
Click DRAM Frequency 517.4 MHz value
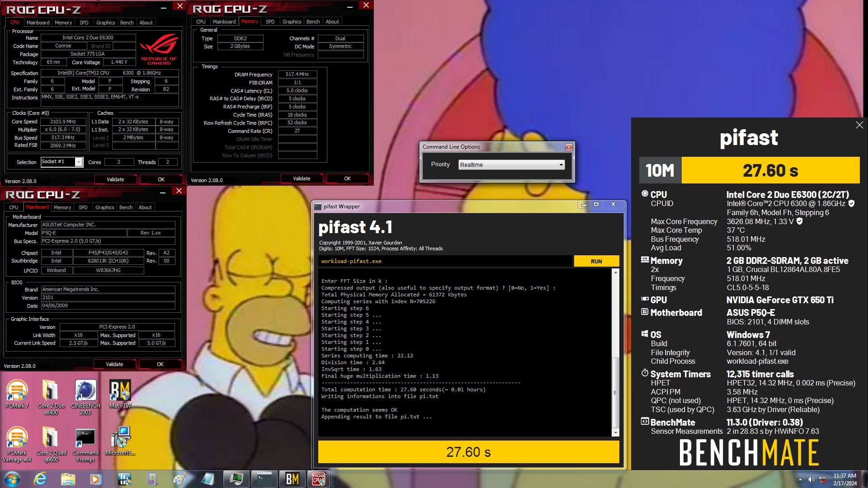point(297,74)
